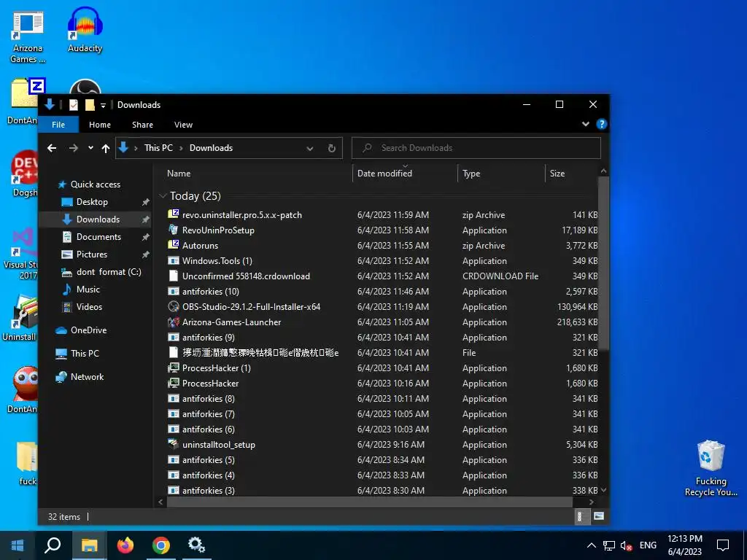The width and height of the screenshot is (747, 560).
Task: Open taskbar search magnifier
Action: point(53,545)
